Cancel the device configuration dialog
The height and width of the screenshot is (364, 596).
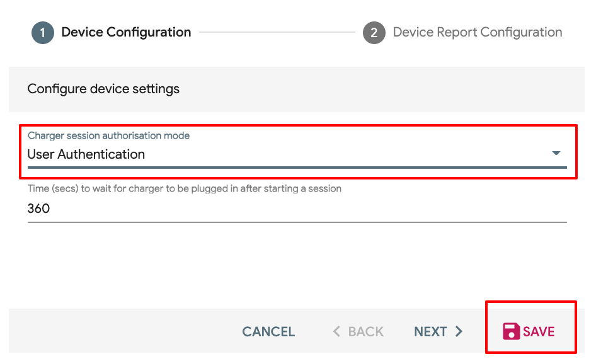click(268, 332)
